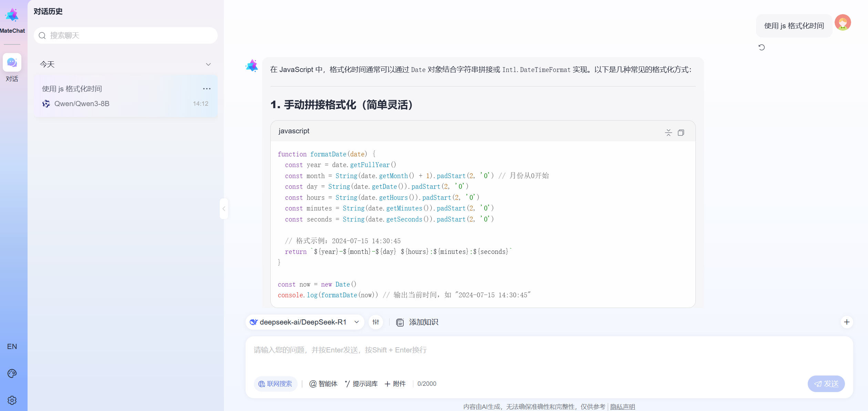
Task: Click the function formatDate(date) code line
Action: (x=327, y=154)
